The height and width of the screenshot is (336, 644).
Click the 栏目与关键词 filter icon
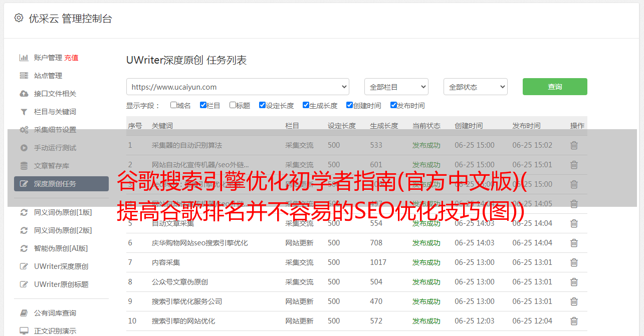pos(24,112)
